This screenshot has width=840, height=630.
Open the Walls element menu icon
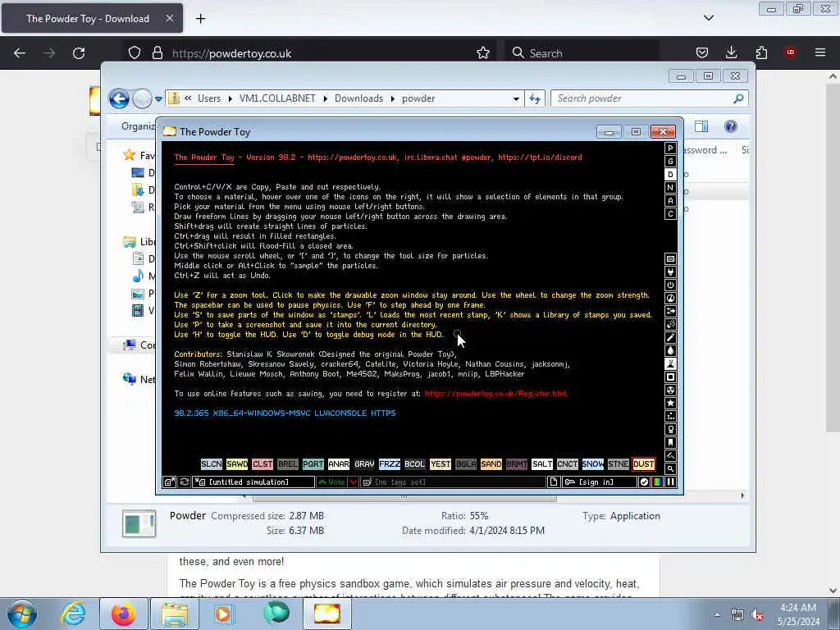[670, 258]
